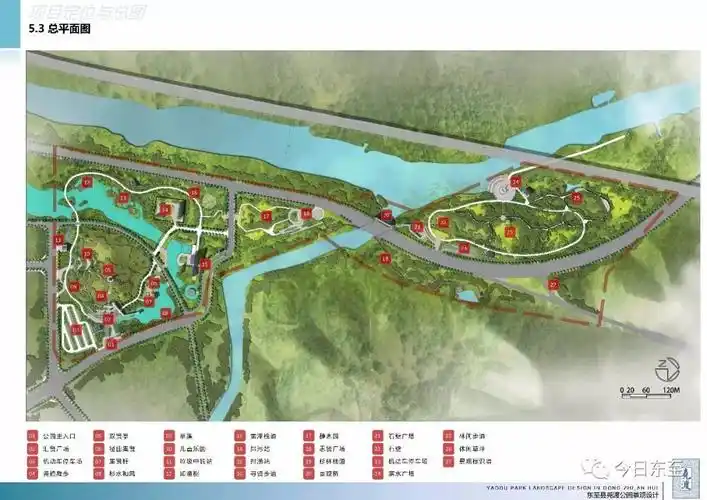Click red marker 17 in central garden
The width and height of the screenshot is (707, 500).
pyautogui.click(x=266, y=215)
